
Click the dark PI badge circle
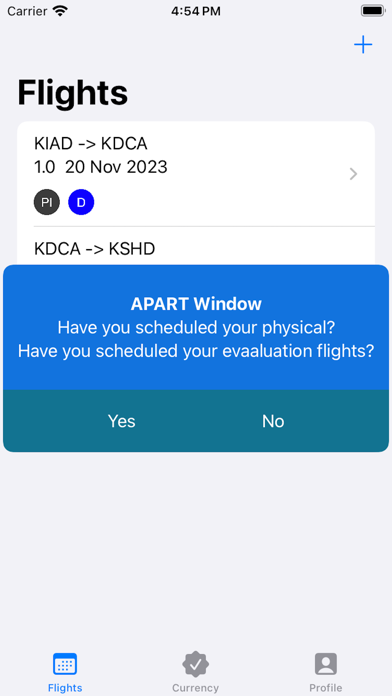pos(47,202)
